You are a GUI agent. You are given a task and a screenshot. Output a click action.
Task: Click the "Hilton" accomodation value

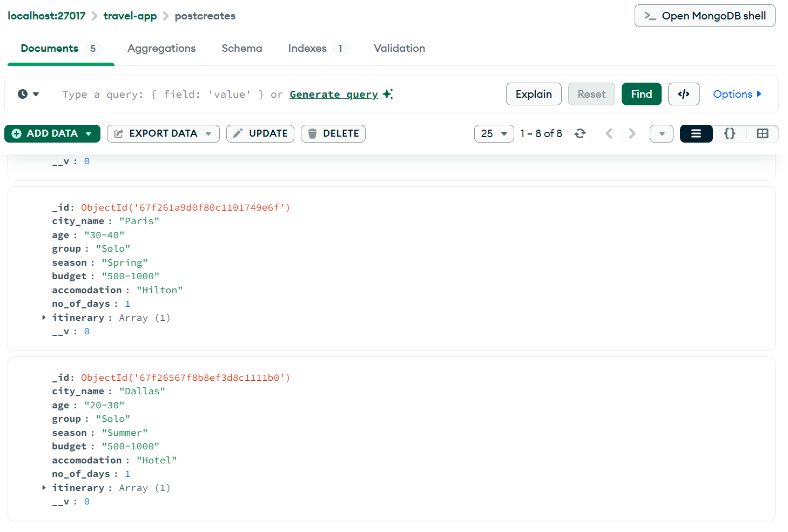point(160,290)
